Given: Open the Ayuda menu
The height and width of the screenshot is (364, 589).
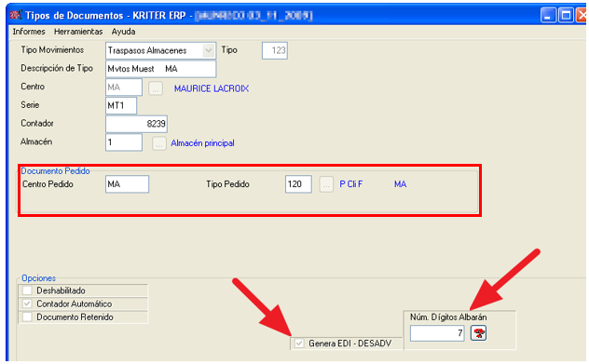Looking at the screenshot, I should [123, 32].
